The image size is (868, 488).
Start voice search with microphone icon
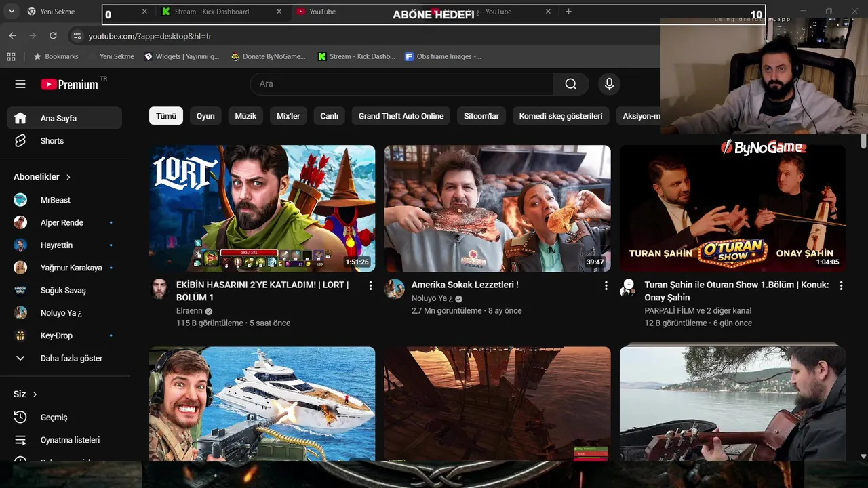[609, 84]
